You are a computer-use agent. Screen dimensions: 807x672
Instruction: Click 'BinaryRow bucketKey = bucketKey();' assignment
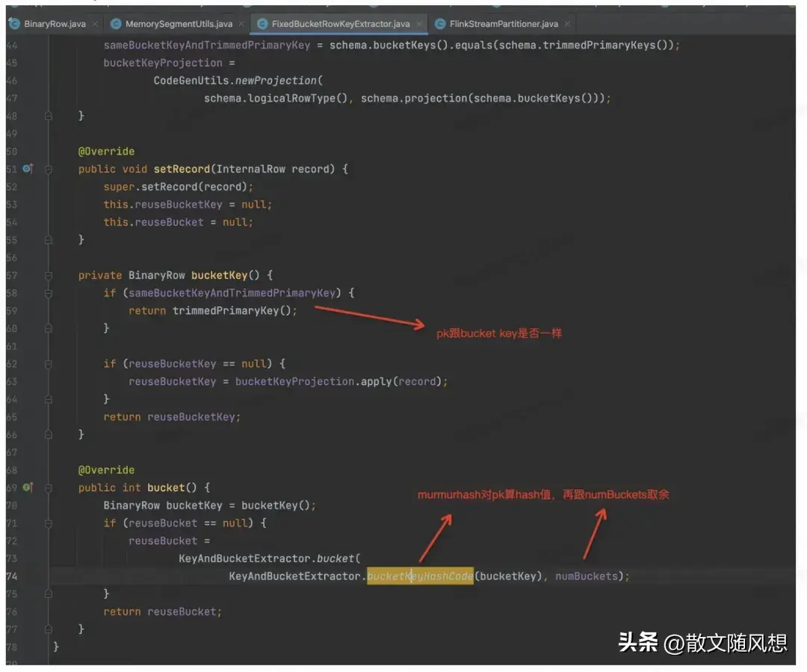(209, 505)
